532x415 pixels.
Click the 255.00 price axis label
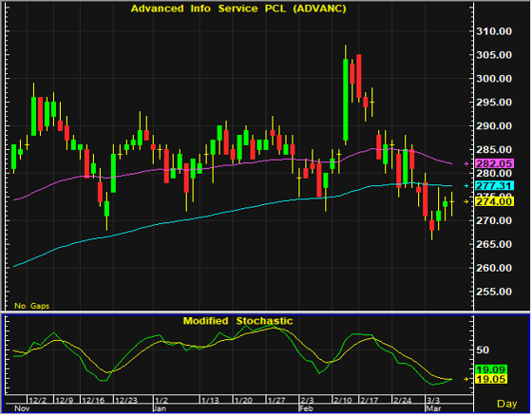click(x=494, y=292)
